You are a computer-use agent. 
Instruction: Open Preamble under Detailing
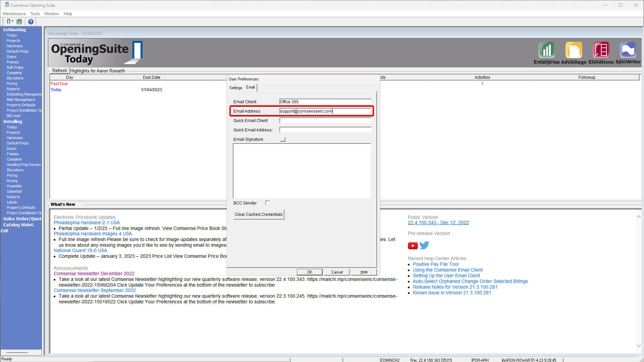coord(14,186)
